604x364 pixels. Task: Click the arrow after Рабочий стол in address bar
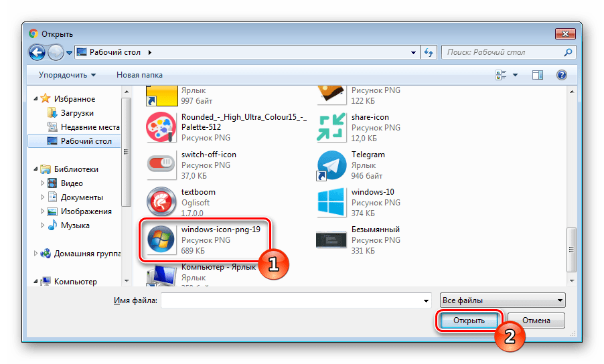pyautogui.click(x=149, y=52)
